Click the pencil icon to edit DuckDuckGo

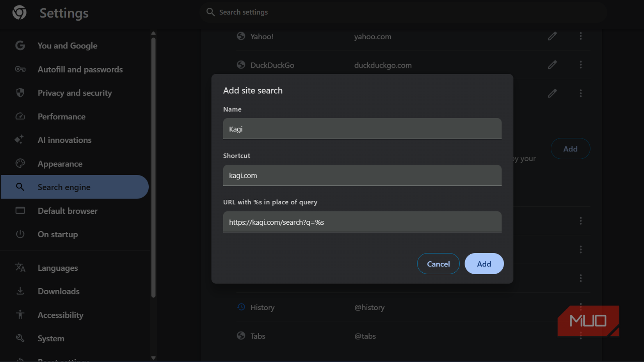[552, 65]
